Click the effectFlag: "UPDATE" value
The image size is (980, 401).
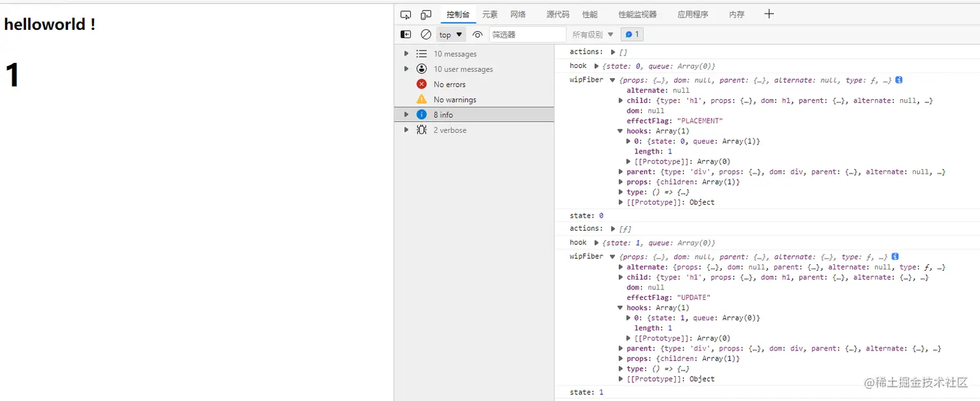[x=693, y=297]
